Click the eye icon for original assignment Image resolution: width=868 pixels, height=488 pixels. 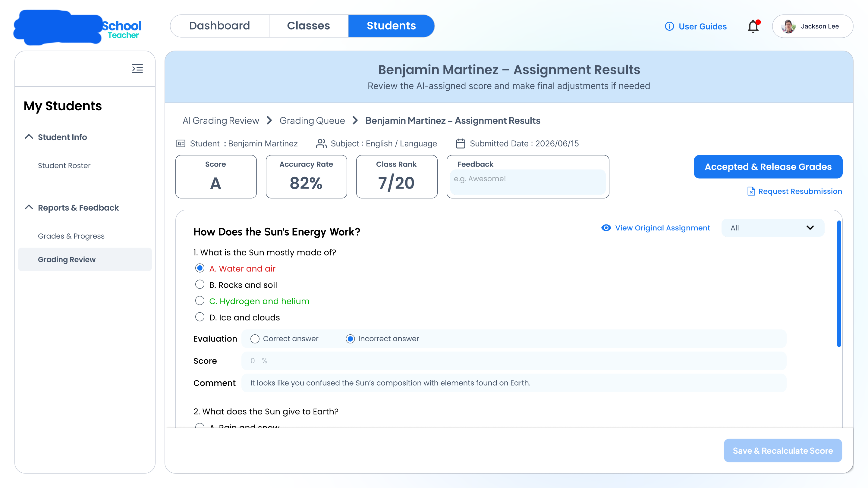(x=606, y=228)
